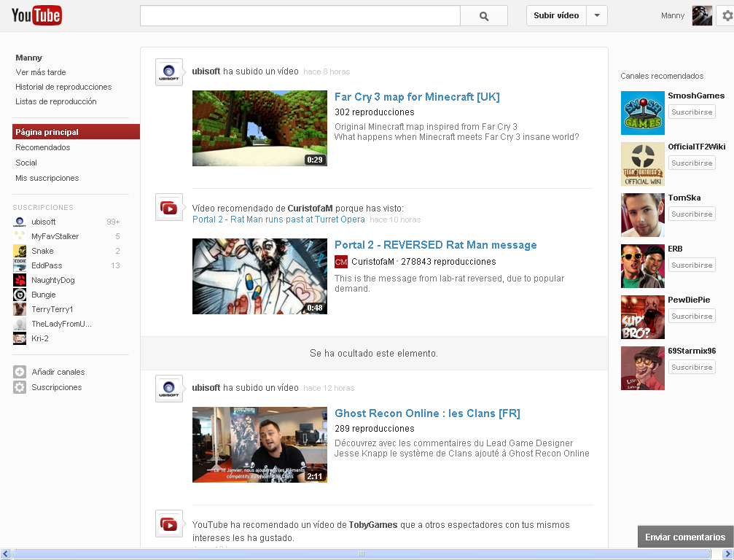This screenshot has height=560, width=734.
Task: Open SmoshGames channel avatar
Action: tap(643, 113)
